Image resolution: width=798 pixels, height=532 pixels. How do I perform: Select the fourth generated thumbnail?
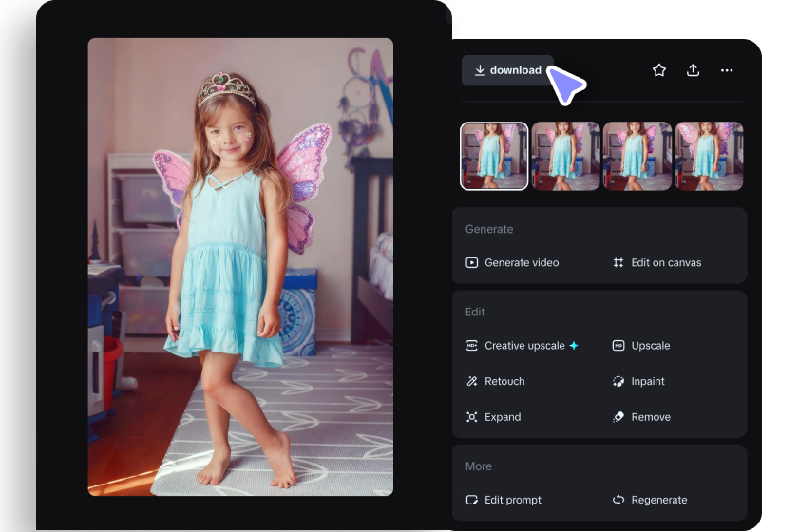709,156
